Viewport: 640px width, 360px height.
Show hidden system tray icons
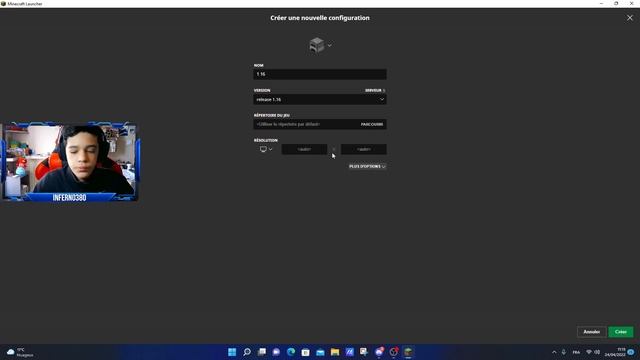[x=554, y=352]
